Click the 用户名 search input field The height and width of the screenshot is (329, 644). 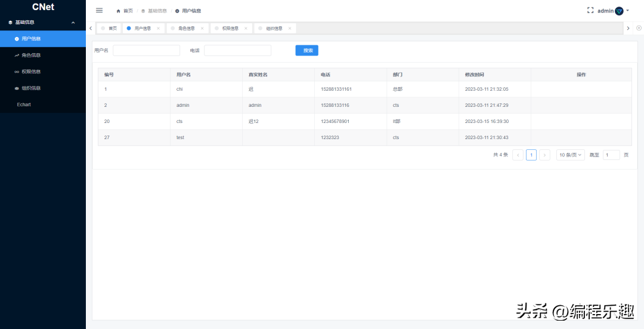(x=146, y=51)
